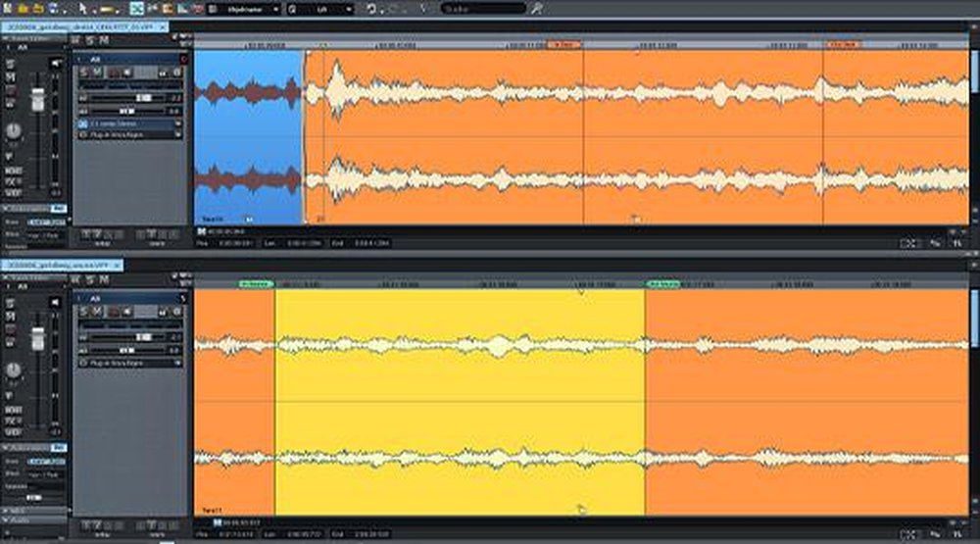Click the undo arrow in the toolbar

pyautogui.click(x=371, y=9)
